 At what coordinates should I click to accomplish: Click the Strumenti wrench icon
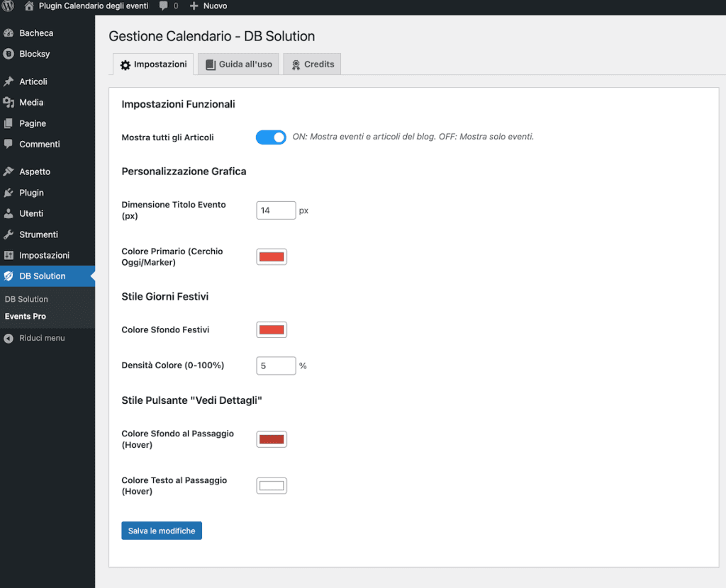click(x=9, y=234)
